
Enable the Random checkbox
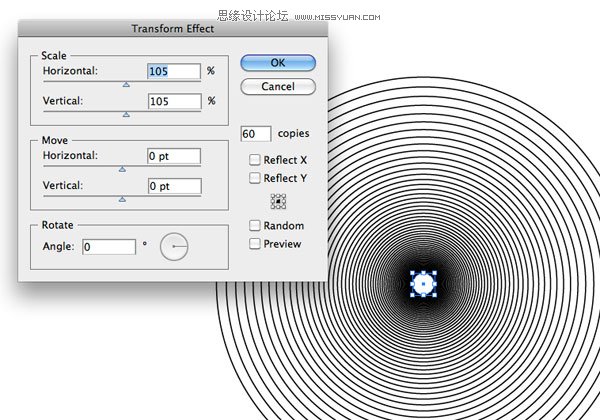click(254, 226)
